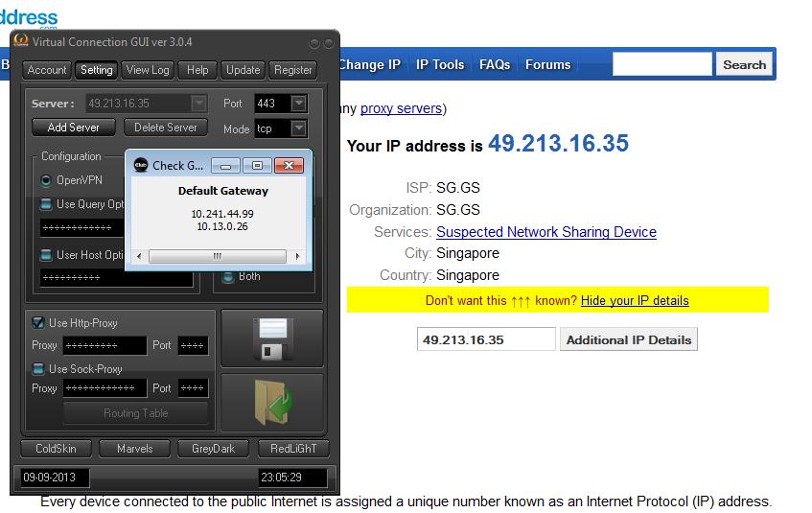Screen dimensions: 812x513
Task: Toggle the Use Query Option checkbox
Action: point(46,204)
